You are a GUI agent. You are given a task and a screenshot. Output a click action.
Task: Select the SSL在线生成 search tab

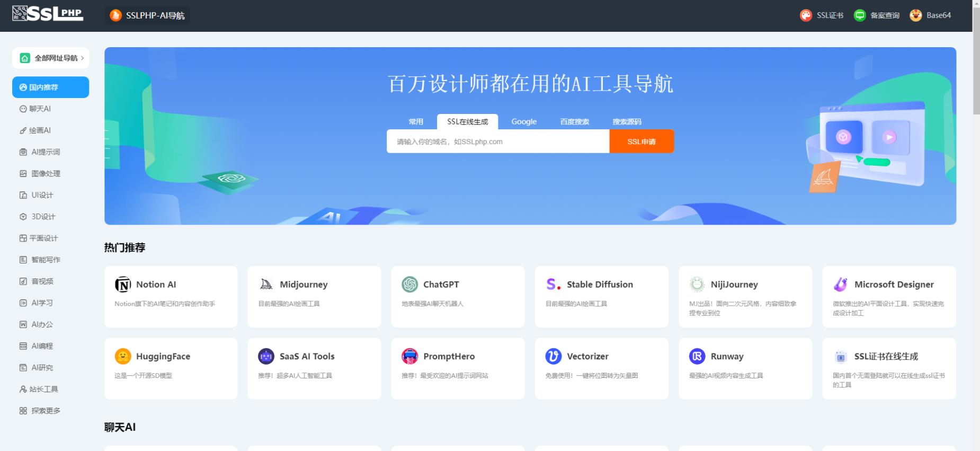pyautogui.click(x=467, y=121)
